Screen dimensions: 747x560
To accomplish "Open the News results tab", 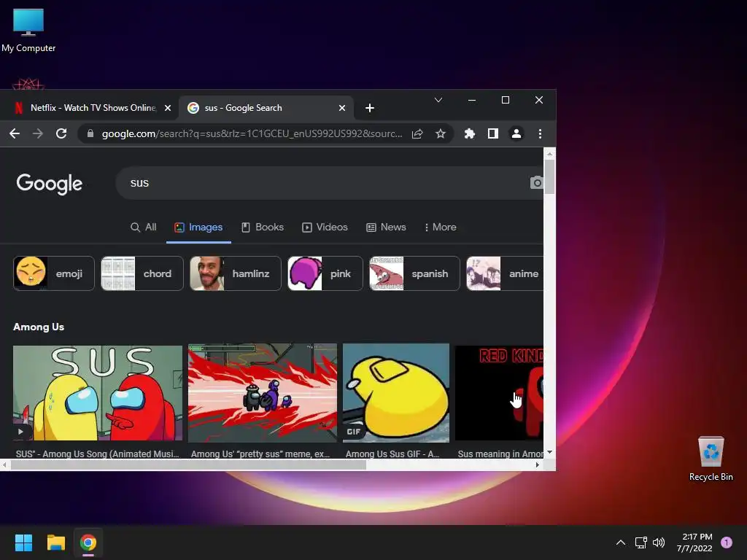I will coord(387,227).
